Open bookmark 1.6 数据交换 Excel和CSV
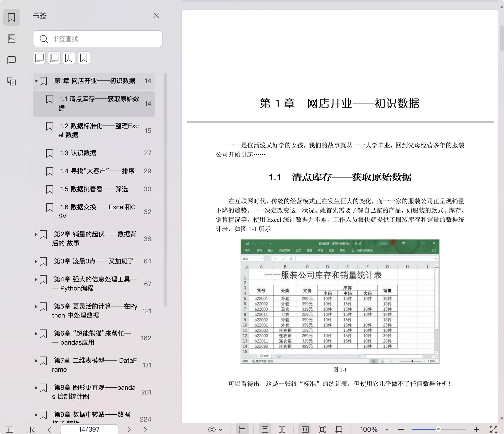Image resolution: width=504 pixels, height=434 pixels. click(94, 212)
